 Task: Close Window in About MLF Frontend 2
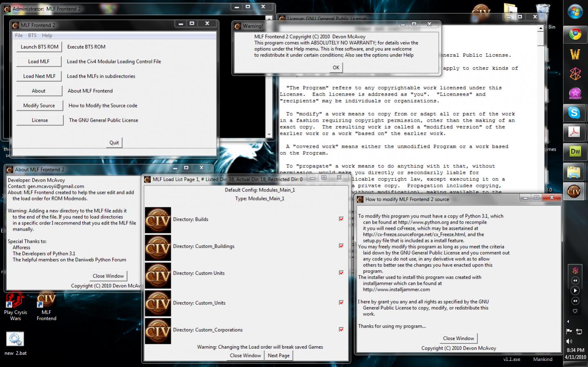click(x=108, y=276)
